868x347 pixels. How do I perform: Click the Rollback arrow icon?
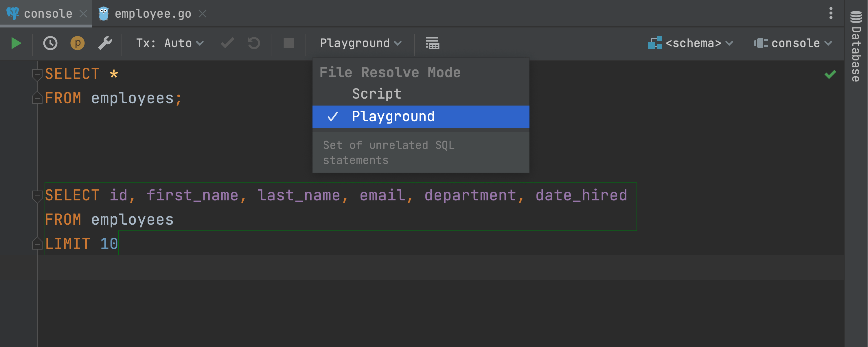click(254, 43)
